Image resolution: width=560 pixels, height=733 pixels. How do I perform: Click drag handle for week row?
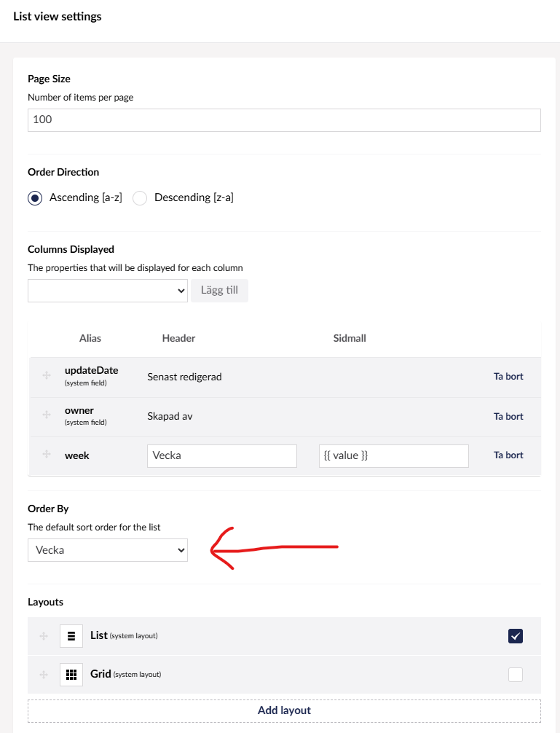click(x=47, y=454)
